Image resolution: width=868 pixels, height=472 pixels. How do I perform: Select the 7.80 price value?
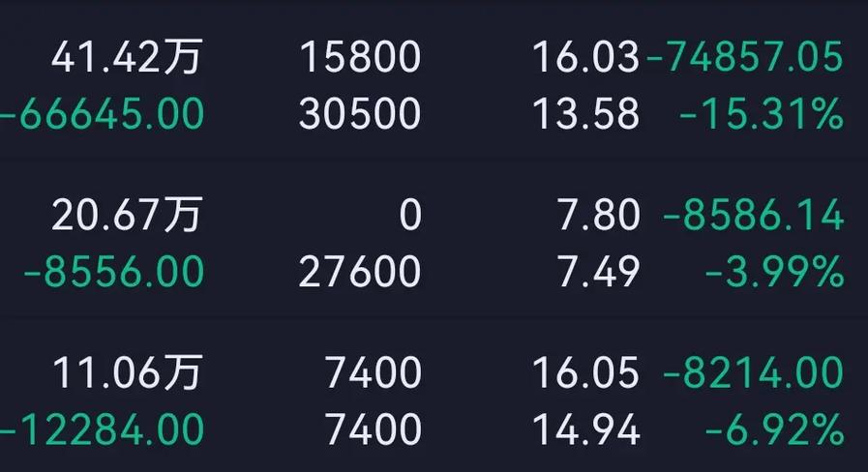click(598, 215)
